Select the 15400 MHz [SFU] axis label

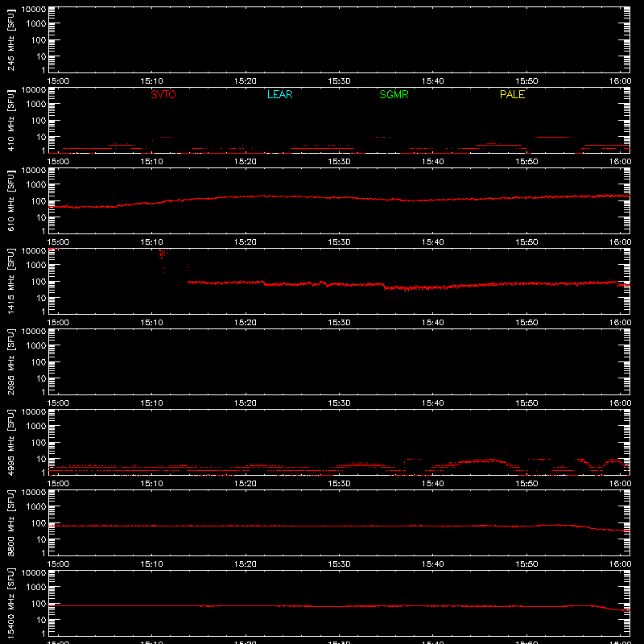tap(11, 603)
